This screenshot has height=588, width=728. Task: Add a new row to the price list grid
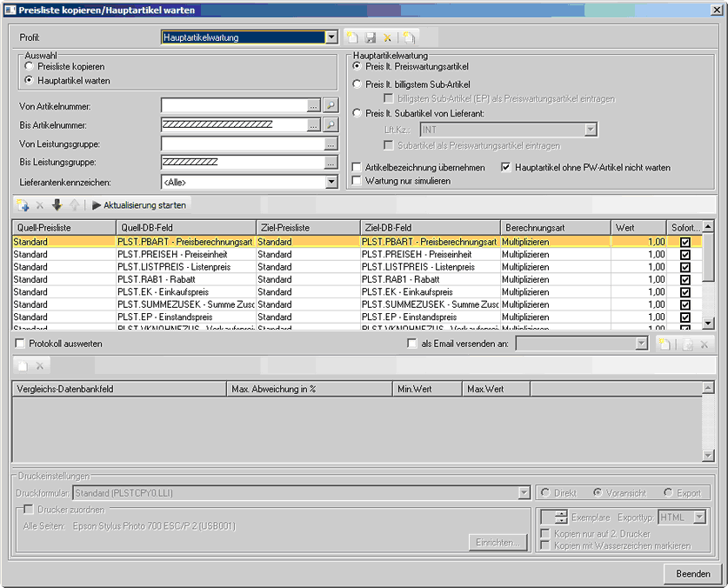[x=23, y=205]
